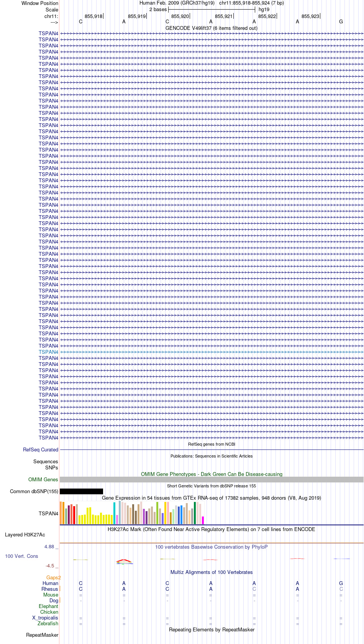The height and width of the screenshot is (644, 364).
Task: Click the GENCODE V49lift37 track title
Action: coord(212,28)
